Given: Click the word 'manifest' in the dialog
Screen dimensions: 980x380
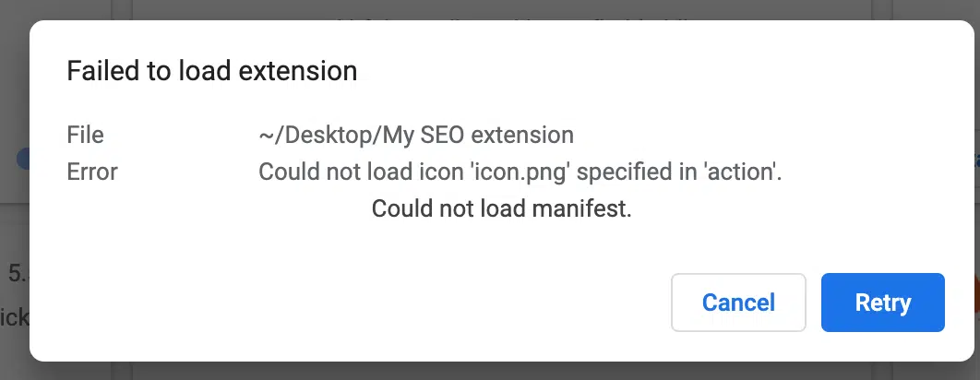Looking at the screenshot, I should (583, 209).
